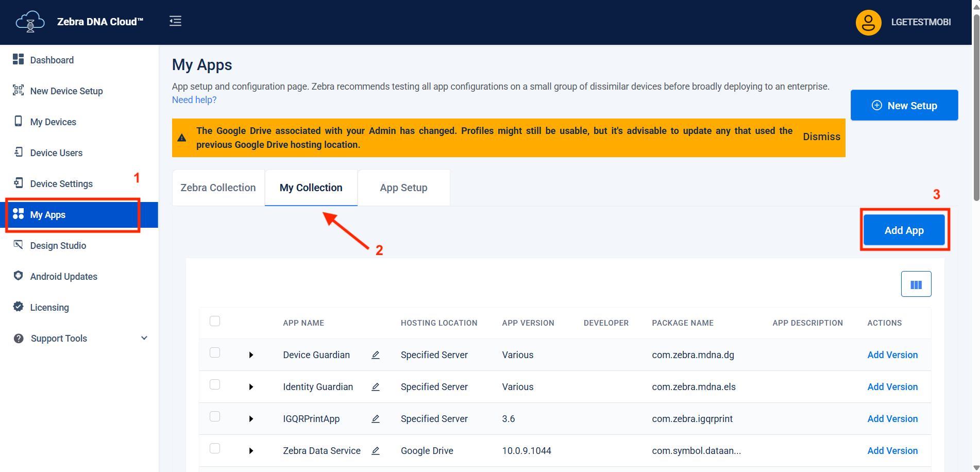Select the Device Guardian row checkbox

point(215,352)
